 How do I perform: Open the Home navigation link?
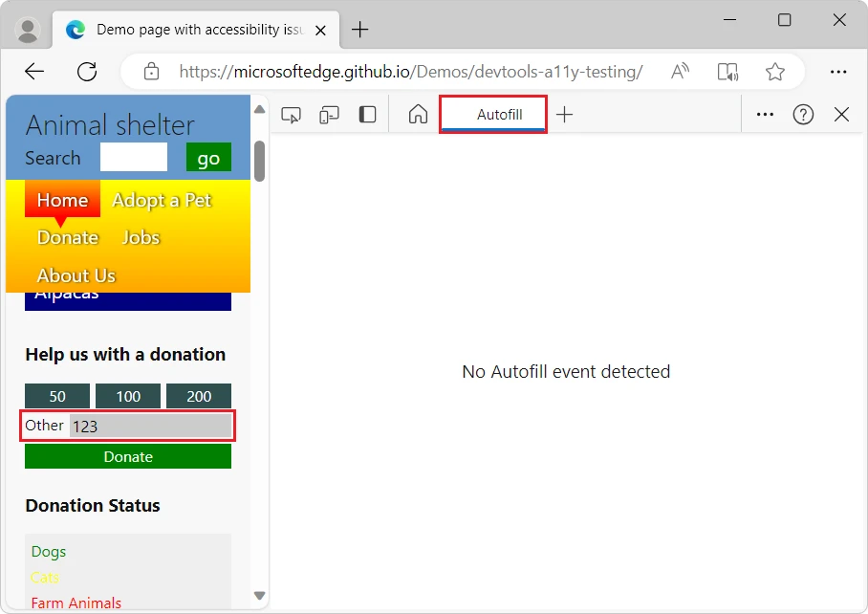point(62,199)
